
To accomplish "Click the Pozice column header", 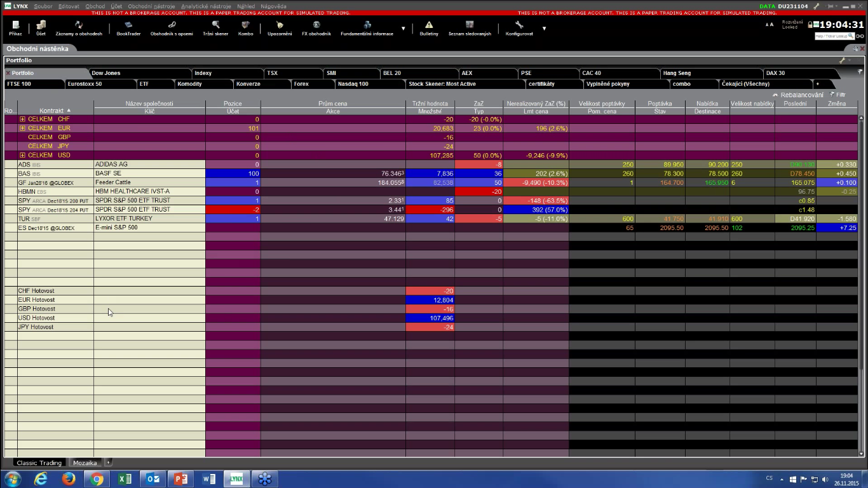I will 233,104.
